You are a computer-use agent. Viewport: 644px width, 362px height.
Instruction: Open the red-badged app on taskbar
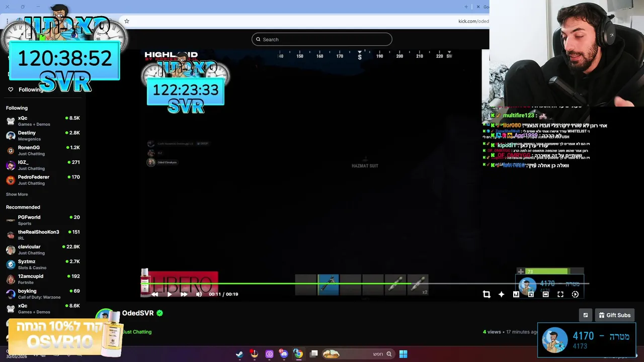click(x=254, y=354)
